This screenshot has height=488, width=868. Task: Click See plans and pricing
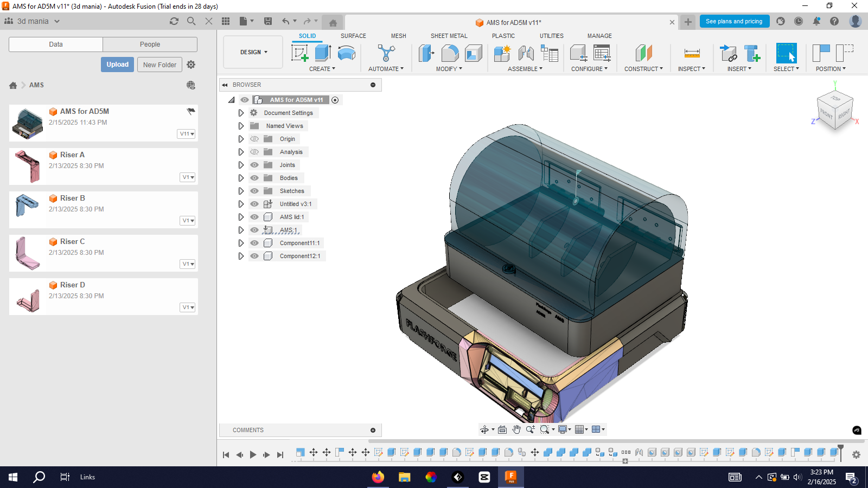(x=734, y=21)
